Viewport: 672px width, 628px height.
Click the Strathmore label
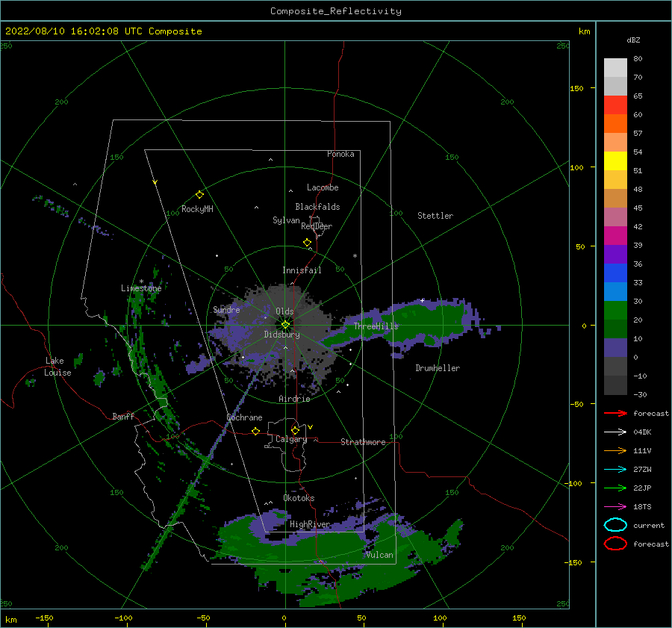click(x=363, y=442)
